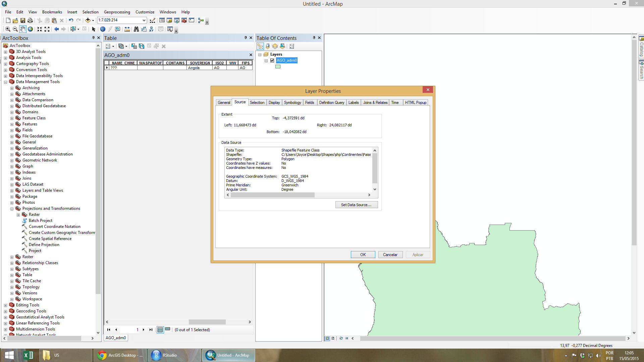The height and width of the screenshot is (362, 644).
Task: Save the map with Save icon
Action: coord(23,20)
